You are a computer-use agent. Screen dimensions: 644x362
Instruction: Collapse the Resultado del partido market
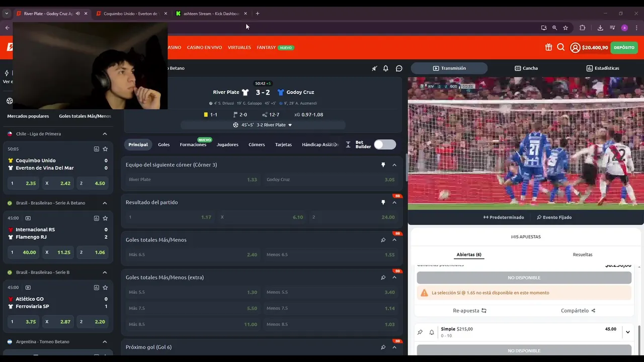(394, 202)
